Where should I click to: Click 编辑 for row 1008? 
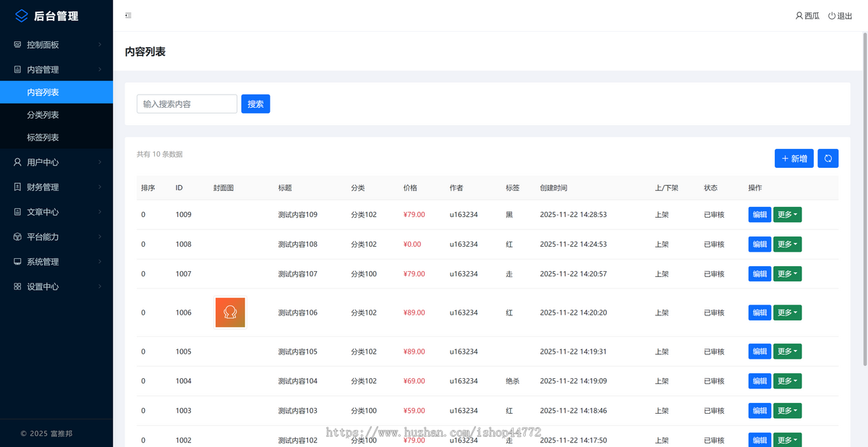coord(759,244)
